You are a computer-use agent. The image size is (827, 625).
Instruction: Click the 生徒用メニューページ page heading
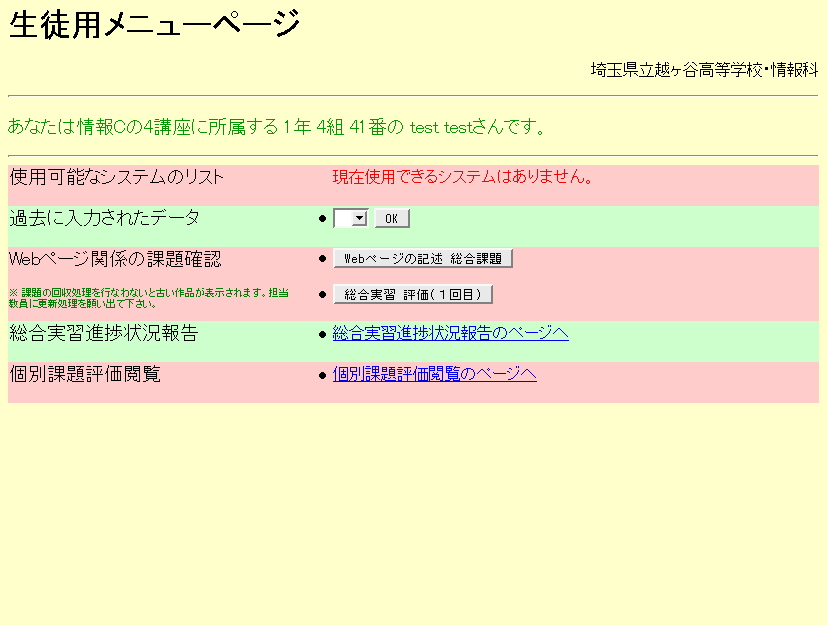pos(154,24)
